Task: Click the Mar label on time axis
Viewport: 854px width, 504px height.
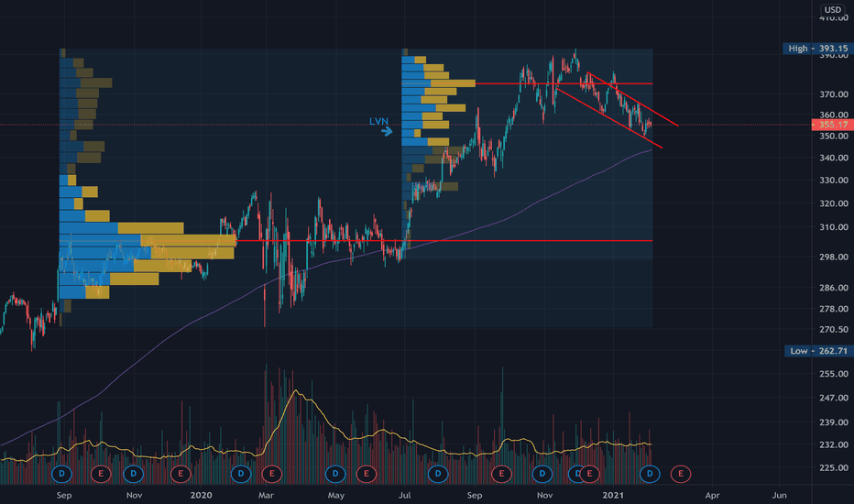Action: pos(266,495)
